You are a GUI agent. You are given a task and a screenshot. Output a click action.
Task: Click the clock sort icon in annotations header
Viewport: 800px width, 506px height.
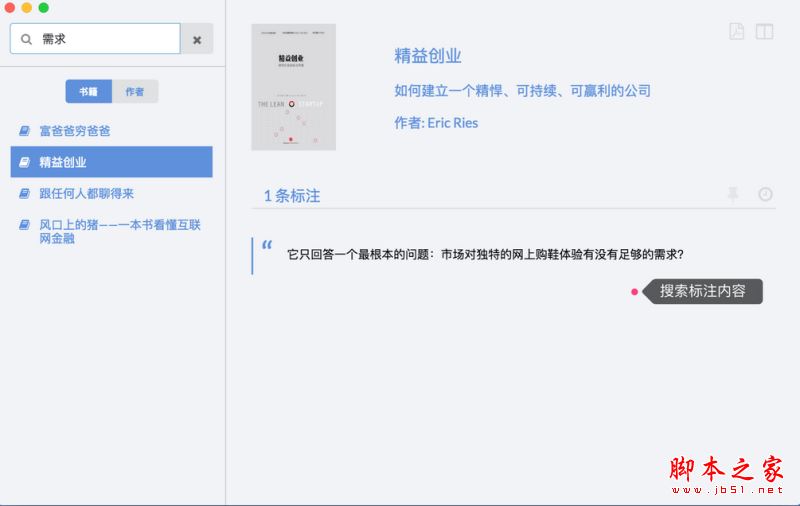(765, 194)
